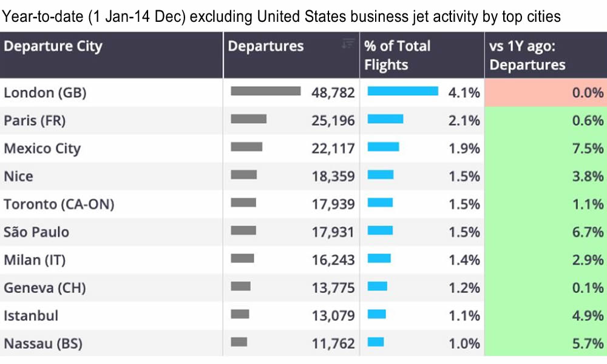Click the sort icon in Departures header
This screenshot has height=364, width=607.
348,44
